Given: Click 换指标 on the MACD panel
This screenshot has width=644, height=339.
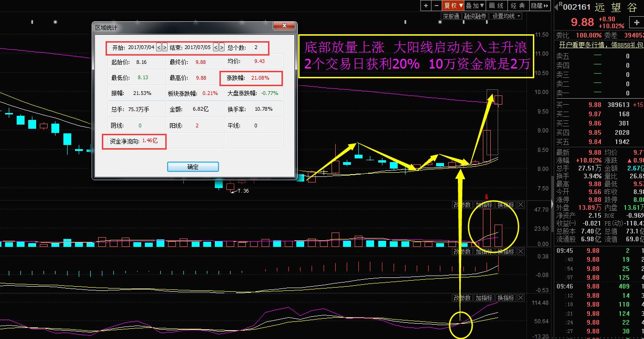Looking at the screenshot, I should click(x=506, y=251).
